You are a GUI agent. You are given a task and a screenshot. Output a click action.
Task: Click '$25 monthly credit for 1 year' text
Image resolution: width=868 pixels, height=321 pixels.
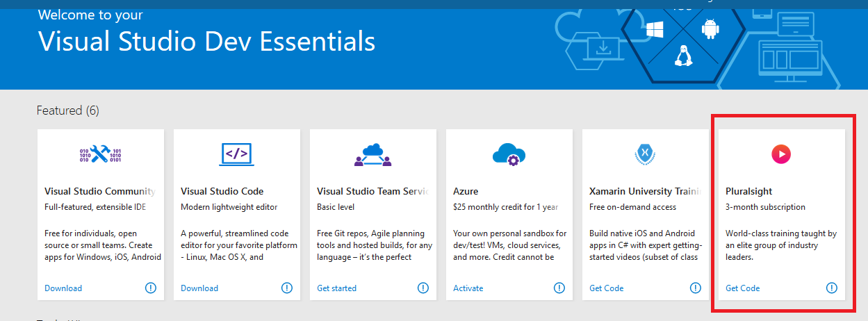[505, 207]
